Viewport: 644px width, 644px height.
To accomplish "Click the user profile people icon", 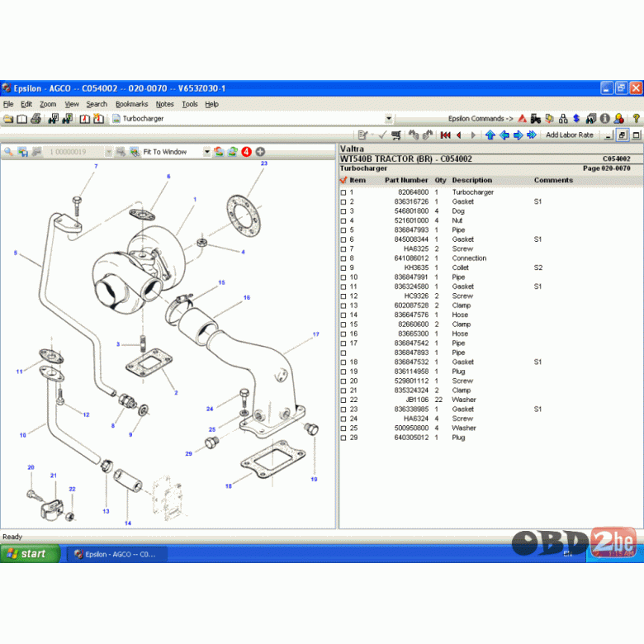I will pyautogui.click(x=619, y=119).
